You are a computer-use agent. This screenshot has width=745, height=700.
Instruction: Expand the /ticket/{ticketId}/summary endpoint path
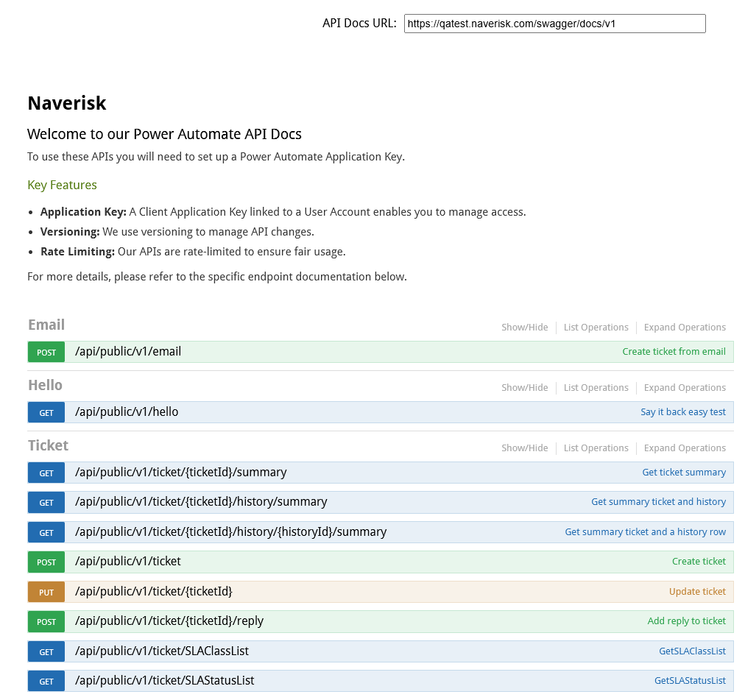click(180, 473)
